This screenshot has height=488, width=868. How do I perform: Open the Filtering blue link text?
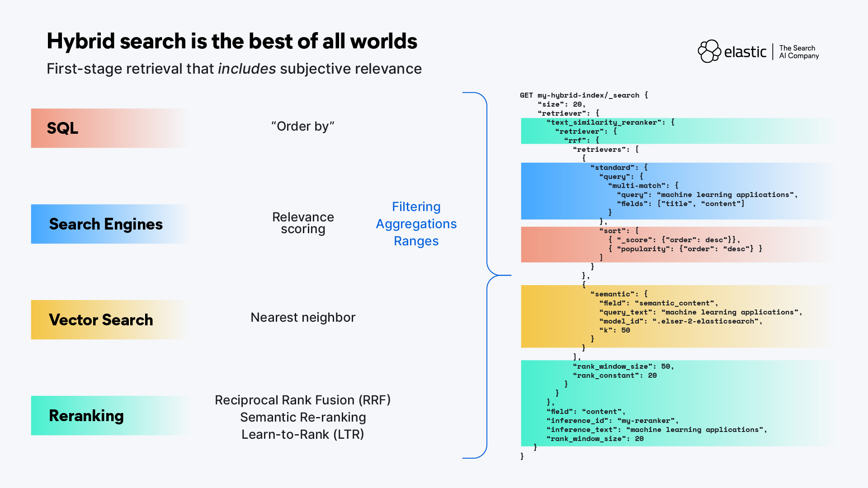click(x=416, y=206)
